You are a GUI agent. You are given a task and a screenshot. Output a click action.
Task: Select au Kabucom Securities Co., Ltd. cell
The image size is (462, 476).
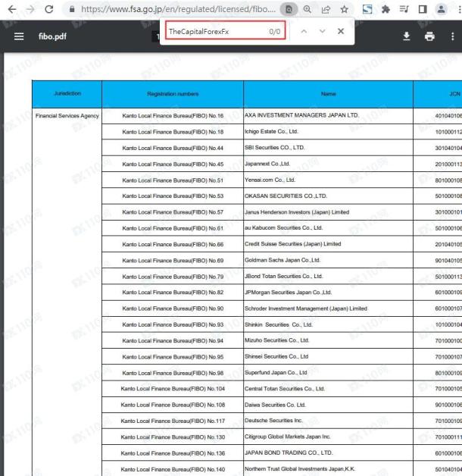click(328, 228)
